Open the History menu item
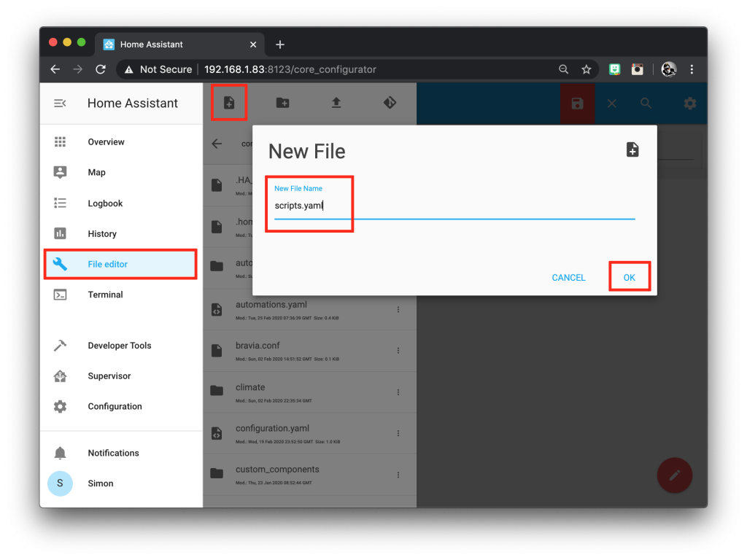 click(x=121, y=233)
